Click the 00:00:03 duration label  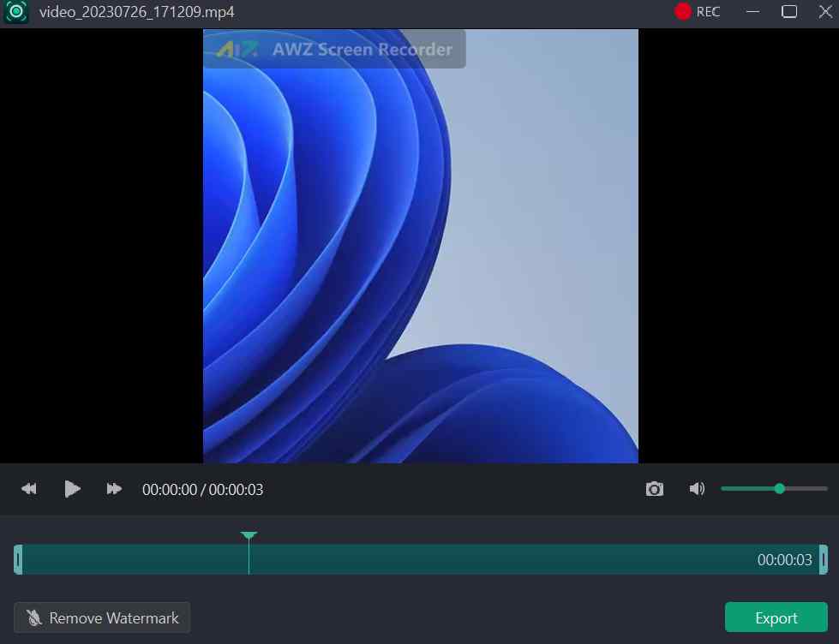784,559
